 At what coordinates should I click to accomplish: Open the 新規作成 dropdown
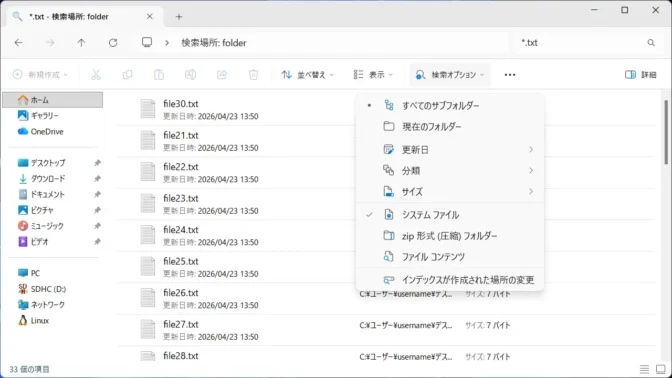(40, 75)
